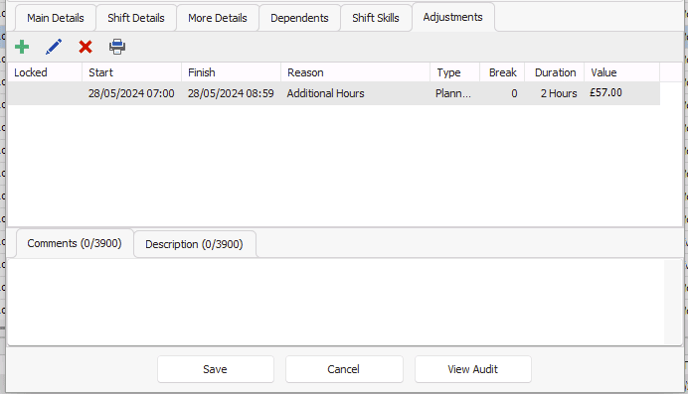Open View Audit

(473, 369)
